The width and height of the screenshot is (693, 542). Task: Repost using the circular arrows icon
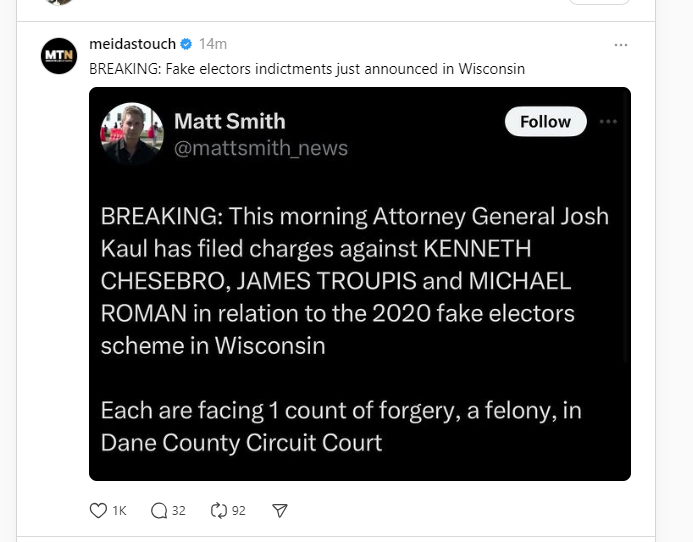tap(220, 510)
